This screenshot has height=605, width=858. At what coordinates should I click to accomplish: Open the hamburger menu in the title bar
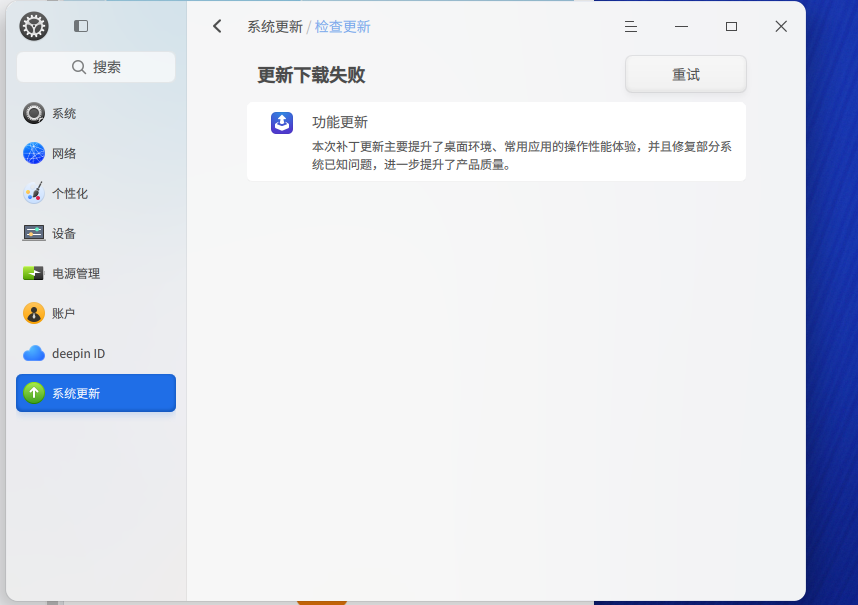631,26
